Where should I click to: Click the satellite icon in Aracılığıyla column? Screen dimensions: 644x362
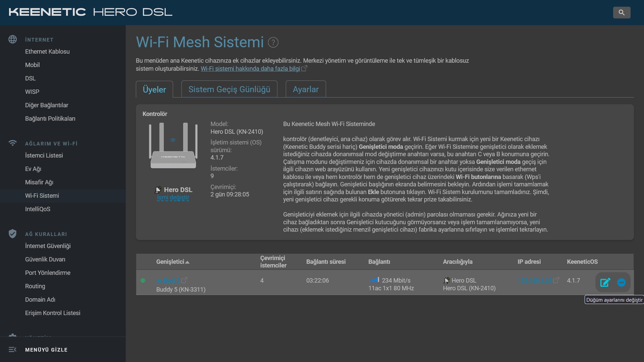click(446, 280)
